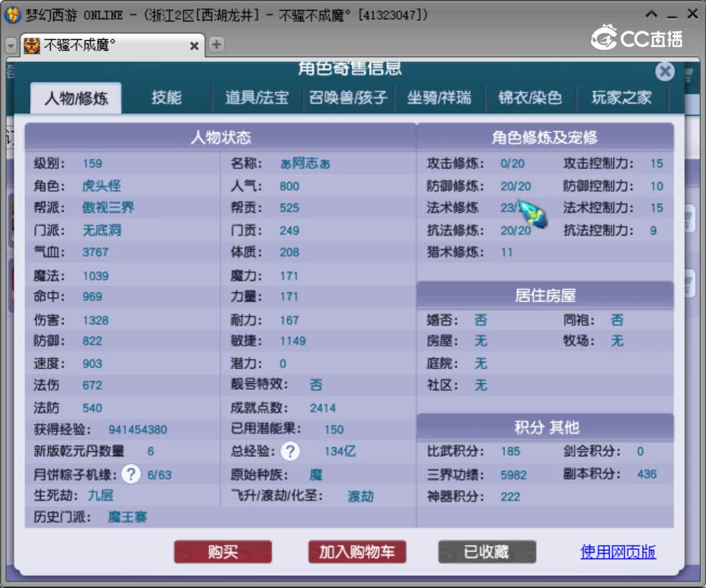
Task: Add a new tab with plus button
Action: click(x=217, y=45)
